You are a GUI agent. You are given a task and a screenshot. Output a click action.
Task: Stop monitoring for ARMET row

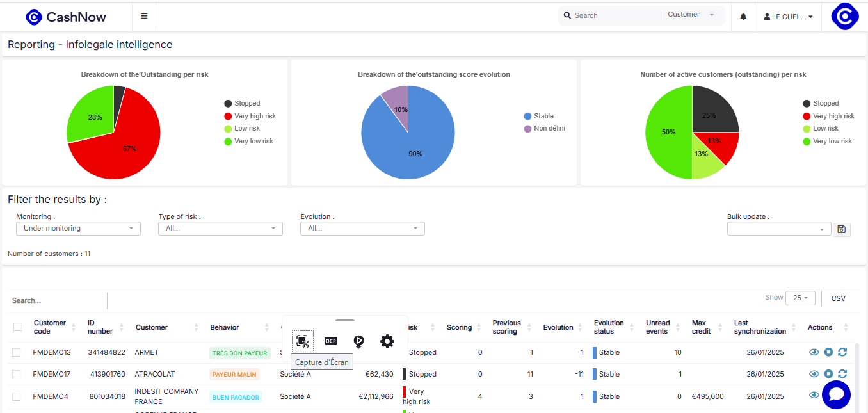828,352
